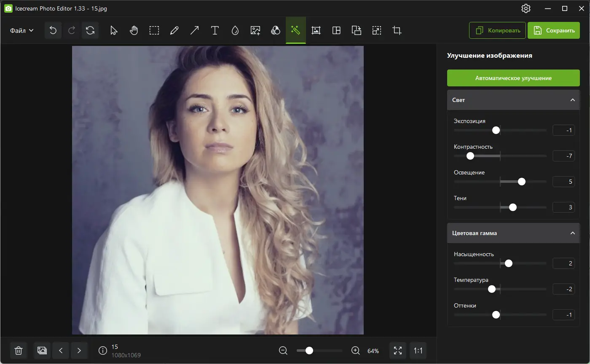Viewport: 590px width, 364px height.
Task: Activate the Text tool
Action: click(215, 30)
